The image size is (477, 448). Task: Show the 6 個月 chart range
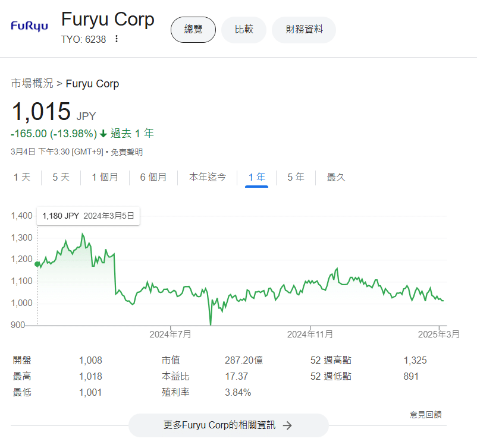(x=153, y=177)
